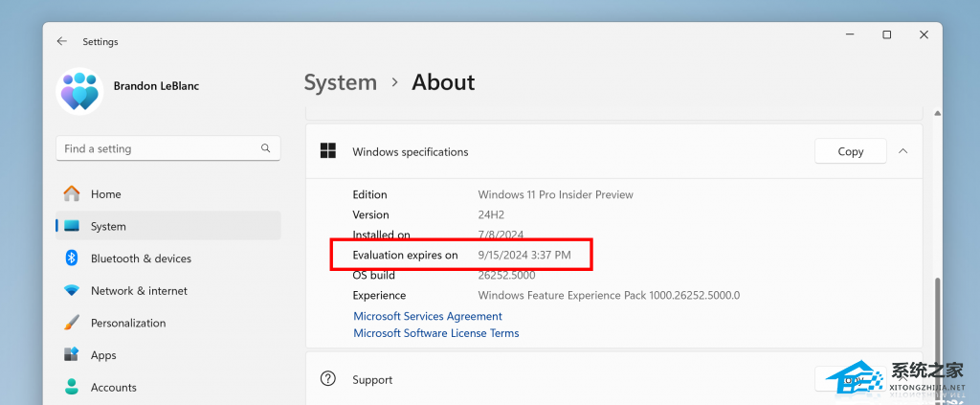Click the System monitor icon

[x=72, y=226]
